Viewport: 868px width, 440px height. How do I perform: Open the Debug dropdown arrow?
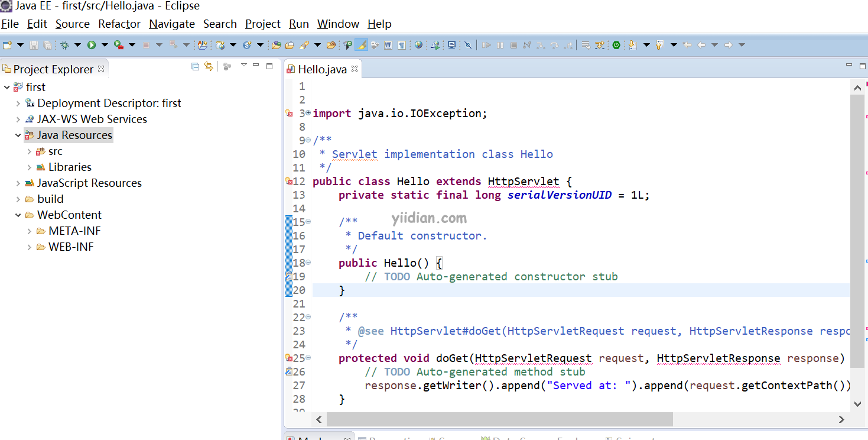tap(77, 45)
